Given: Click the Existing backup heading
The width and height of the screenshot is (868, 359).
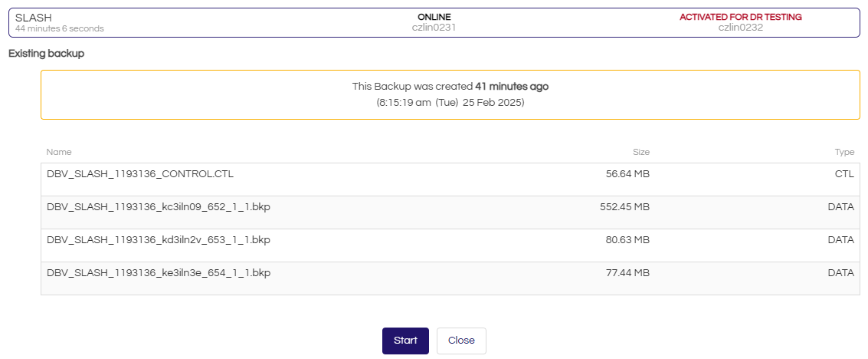Looking at the screenshot, I should [x=46, y=54].
